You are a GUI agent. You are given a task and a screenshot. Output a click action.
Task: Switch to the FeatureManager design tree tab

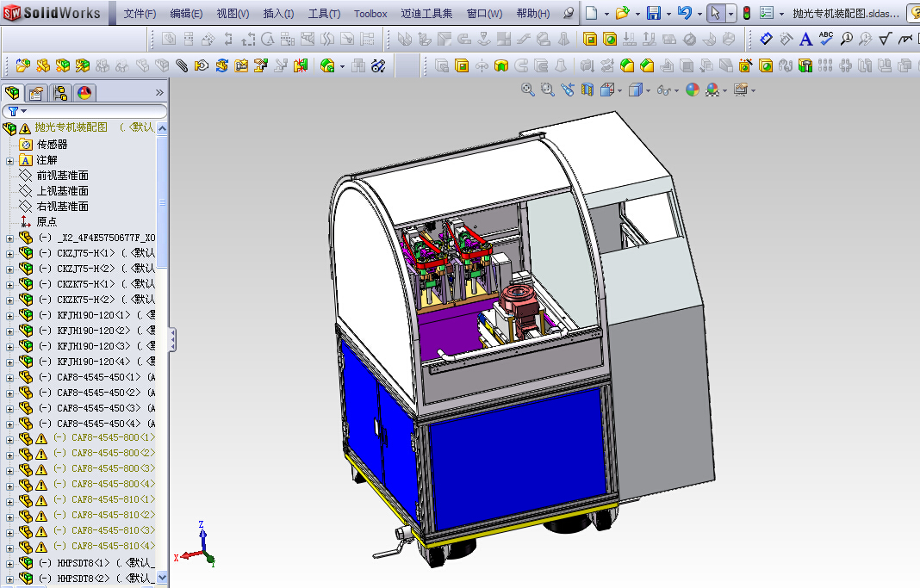[x=12, y=93]
